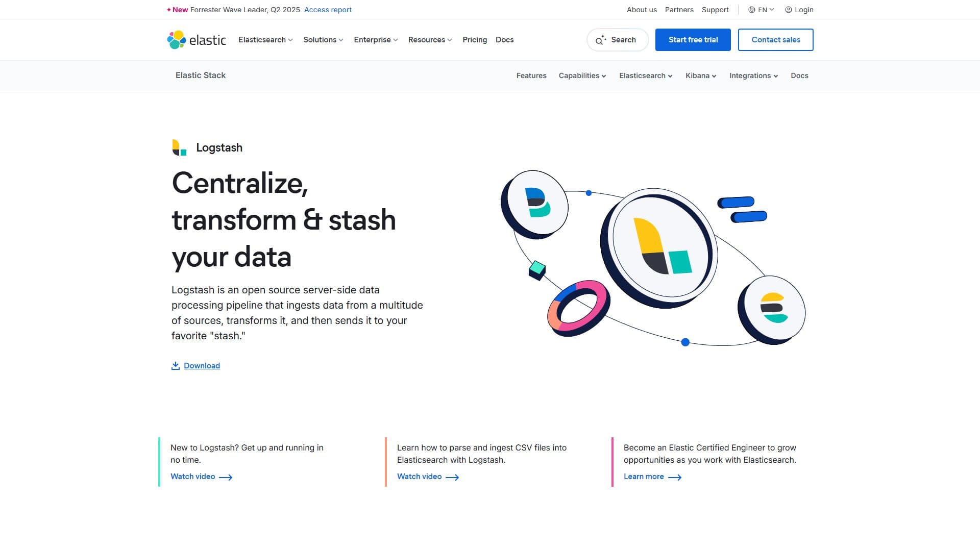Click the Access report link
The image size is (980, 551).
coord(328,10)
